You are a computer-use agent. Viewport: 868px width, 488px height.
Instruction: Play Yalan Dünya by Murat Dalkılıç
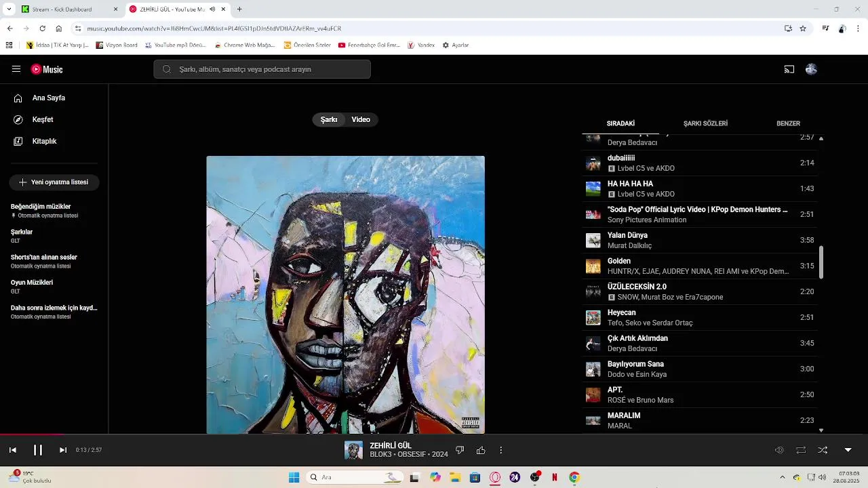(x=701, y=241)
